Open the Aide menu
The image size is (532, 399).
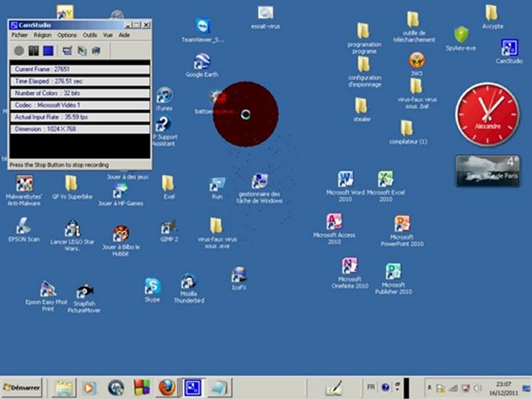click(125, 35)
